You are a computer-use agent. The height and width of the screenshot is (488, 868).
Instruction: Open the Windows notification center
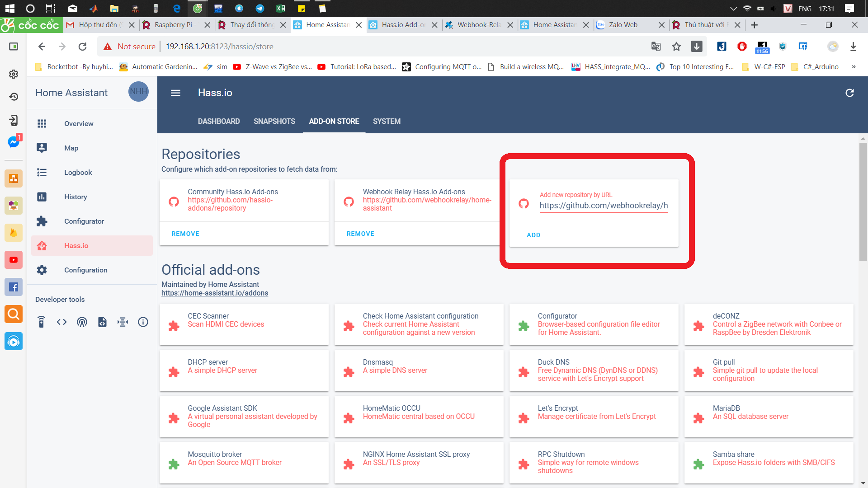pyautogui.click(x=849, y=8)
